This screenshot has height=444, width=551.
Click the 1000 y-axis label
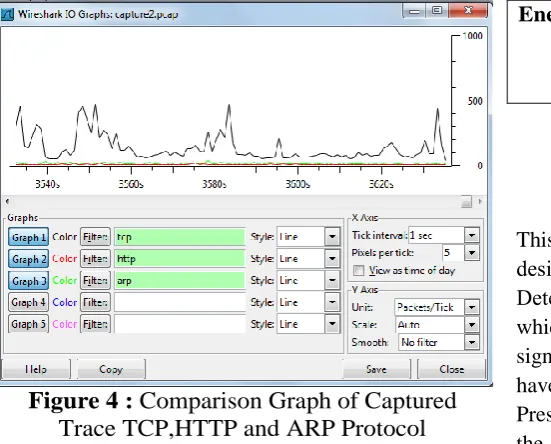point(473,36)
